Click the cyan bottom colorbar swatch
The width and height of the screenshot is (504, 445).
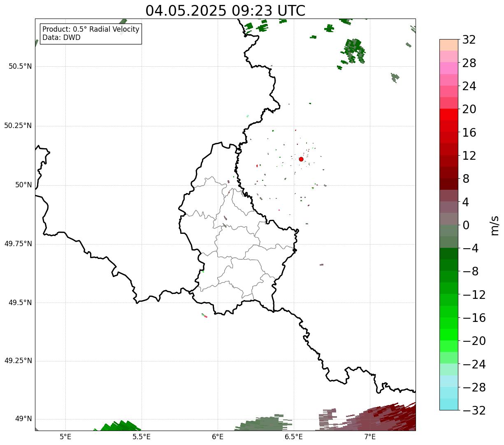448,404
